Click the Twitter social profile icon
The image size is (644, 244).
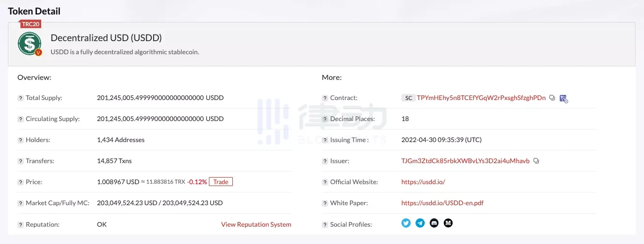coord(406,223)
